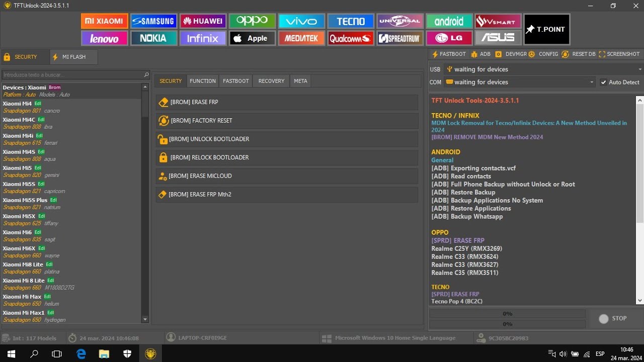The width and height of the screenshot is (644, 362).
Task: Open the FASTBOOT toolbar shortcut
Action: [449, 54]
